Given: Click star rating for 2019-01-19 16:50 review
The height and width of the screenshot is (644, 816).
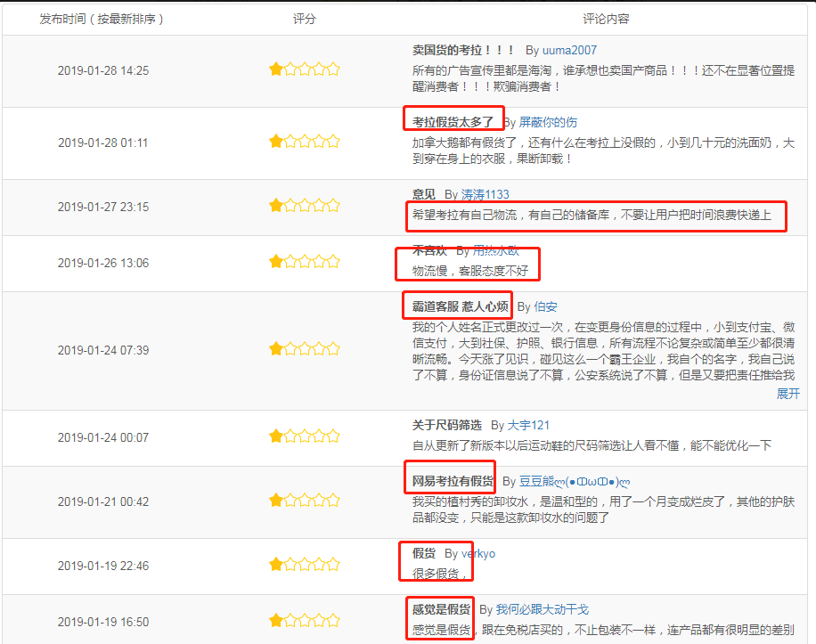Looking at the screenshot, I should 305,621.
